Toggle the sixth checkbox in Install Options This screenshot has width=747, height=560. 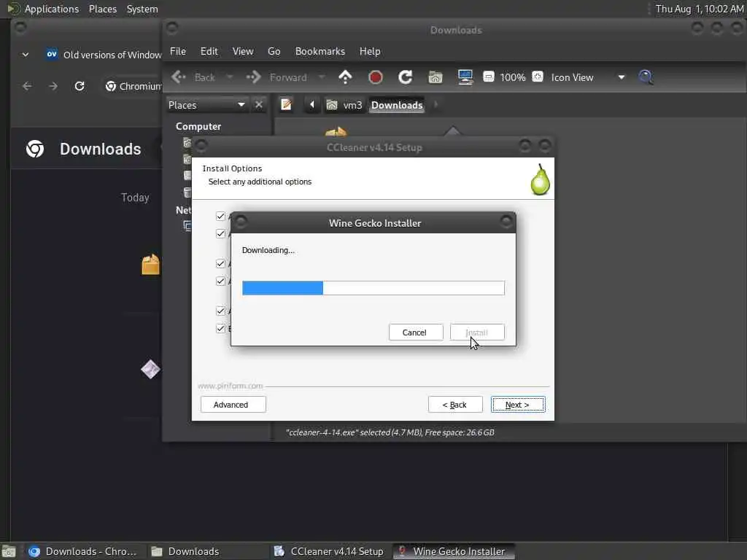click(220, 329)
